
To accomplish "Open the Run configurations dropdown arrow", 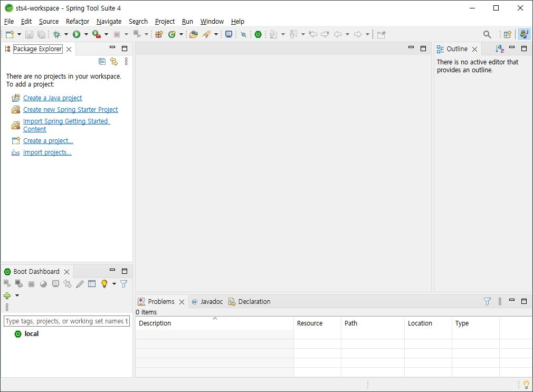I will [86, 34].
